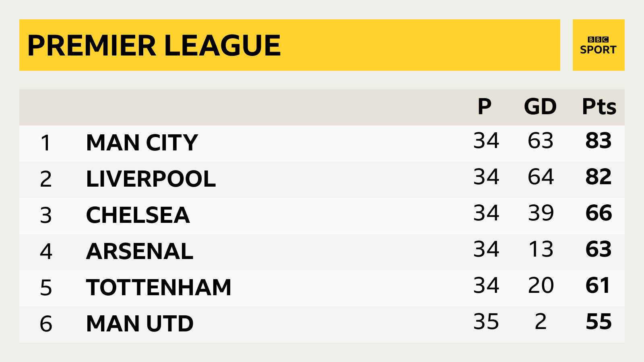Image resolution: width=644 pixels, height=362 pixels.
Task: Select the Pts column header
Action: click(x=599, y=107)
